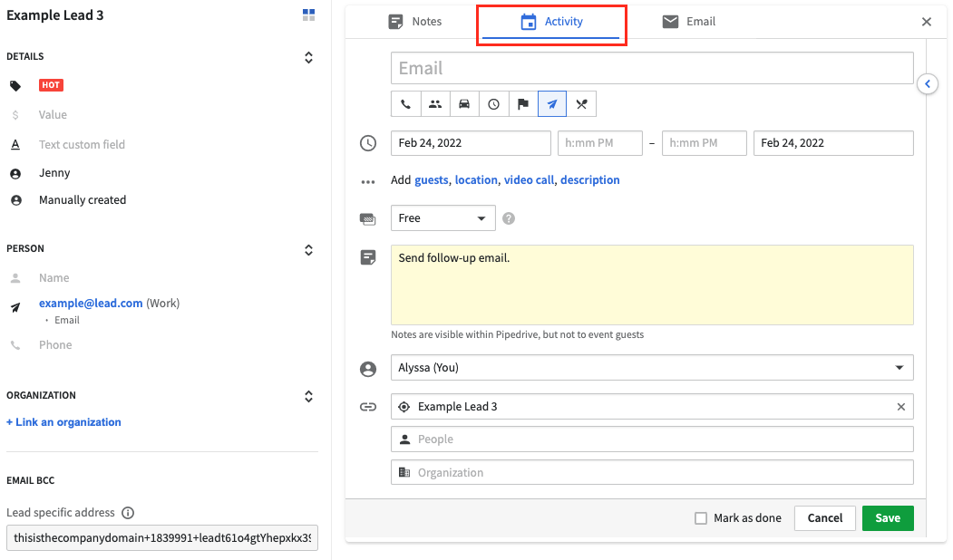The height and width of the screenshot is (560, 953).
Task: Click the activity subject Email field
Action: [652, 68]
